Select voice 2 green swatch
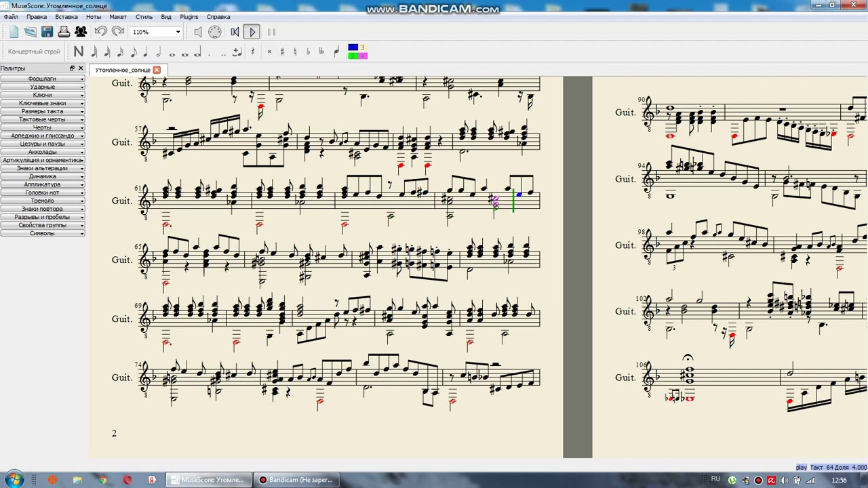This screenshot has width=868, height=488. pyautogui.click(x=353, y=56)
